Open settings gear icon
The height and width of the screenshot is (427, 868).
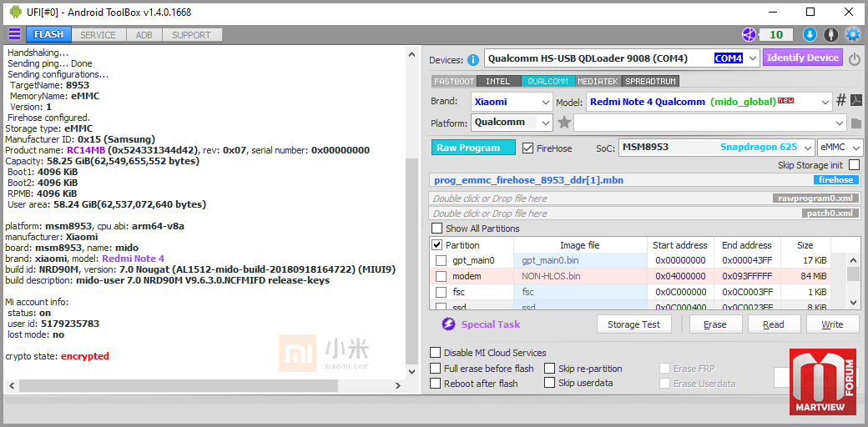coord(852,35)
